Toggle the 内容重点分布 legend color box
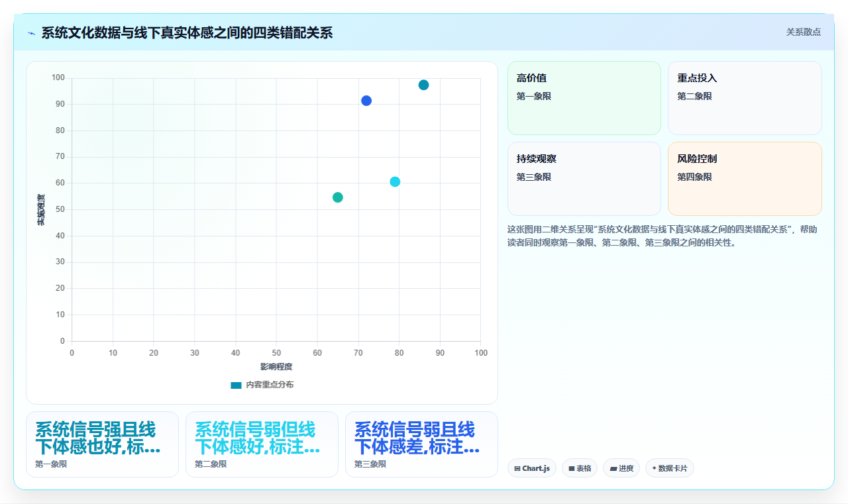 (236, 385)
